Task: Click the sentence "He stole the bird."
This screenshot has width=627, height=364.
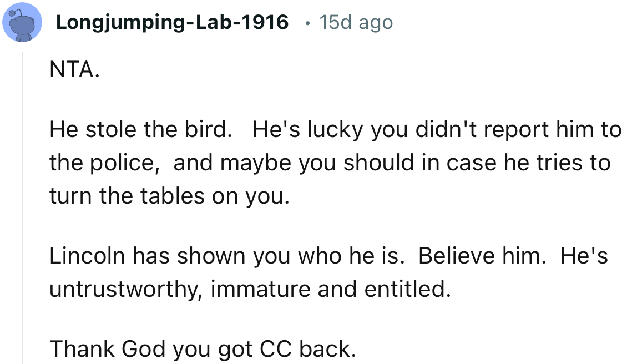Action: coord(140,130)
